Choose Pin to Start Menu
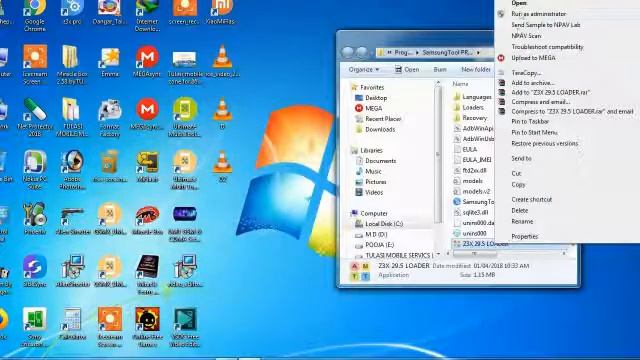 point(534,133)
